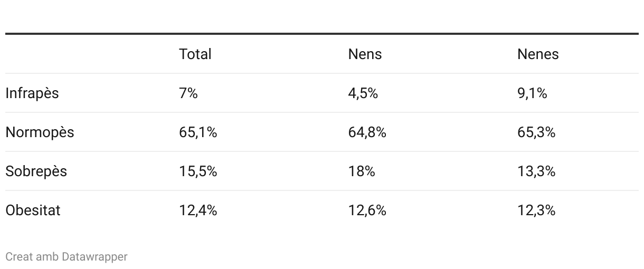The height and width of the screenshot is (269, 644).
Task: Click the 65,1% Normopès total cell
Action: coord(198,132)
